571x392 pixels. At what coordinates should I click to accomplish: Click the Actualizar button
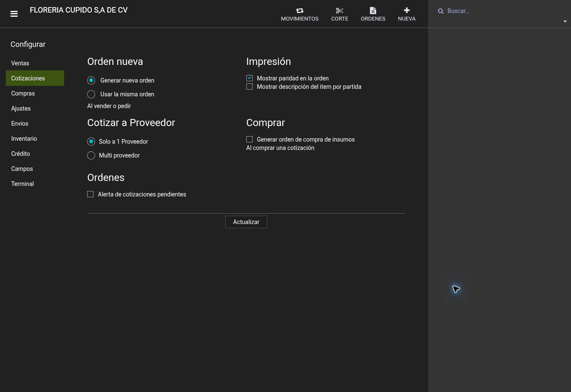coord(246,222)
